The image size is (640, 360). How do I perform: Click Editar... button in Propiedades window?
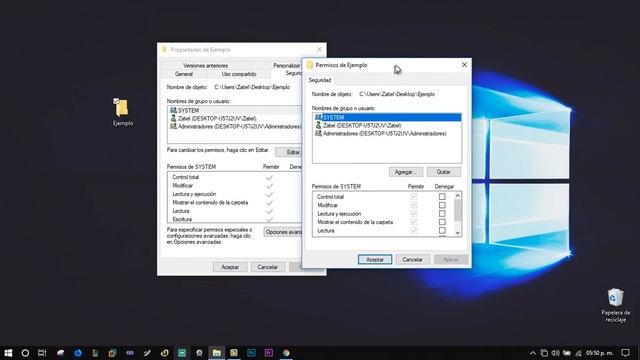click(x=289, y=152)
